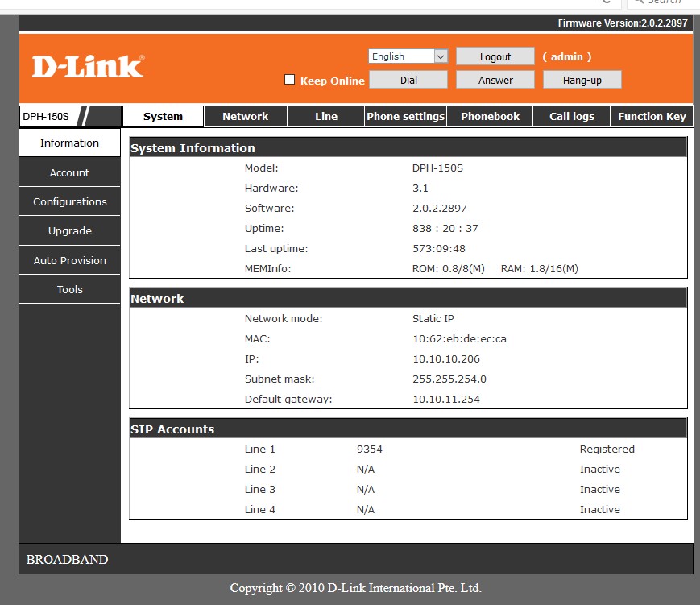The width and height of the screenshot is (700, 605).
Task: Open the Auto Provision page
Action: 70,261
